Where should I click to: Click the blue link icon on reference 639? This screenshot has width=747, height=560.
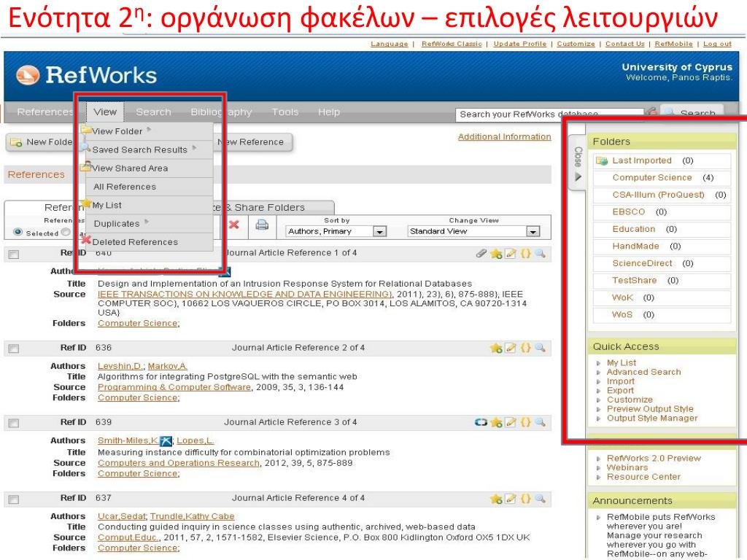pyautogui.click(x=481, y=422)
